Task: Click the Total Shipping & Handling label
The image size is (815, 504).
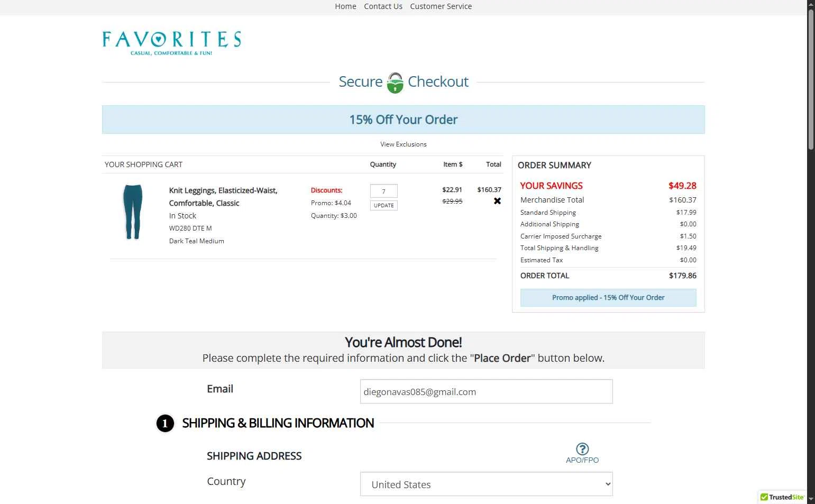Action: 559,248
